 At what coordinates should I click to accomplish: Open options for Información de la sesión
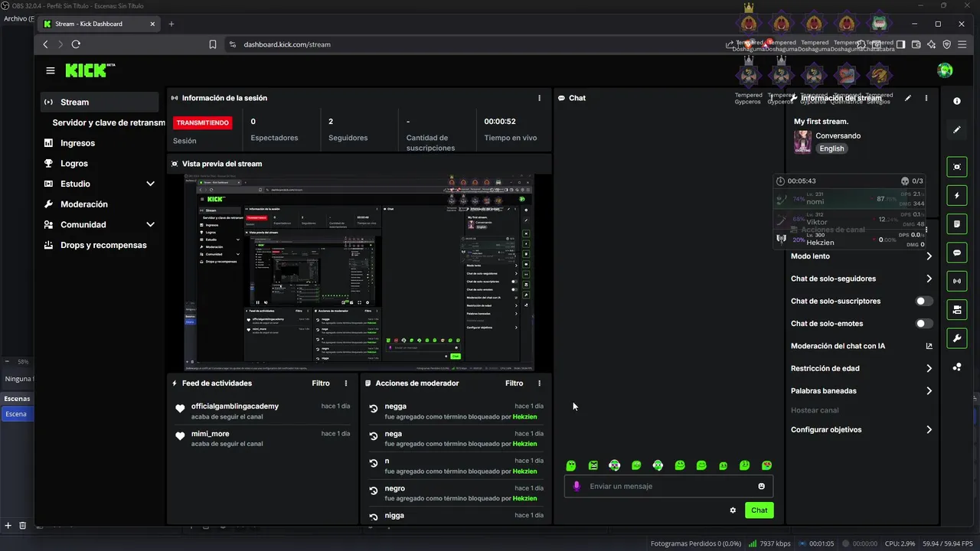point(539,98)
